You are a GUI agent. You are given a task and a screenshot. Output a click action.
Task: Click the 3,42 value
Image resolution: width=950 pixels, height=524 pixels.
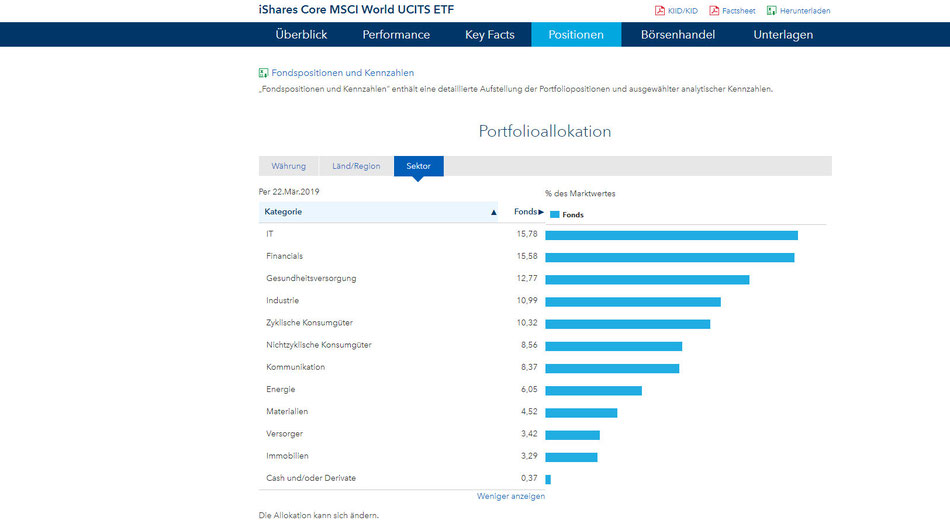(x=529, y=434)
